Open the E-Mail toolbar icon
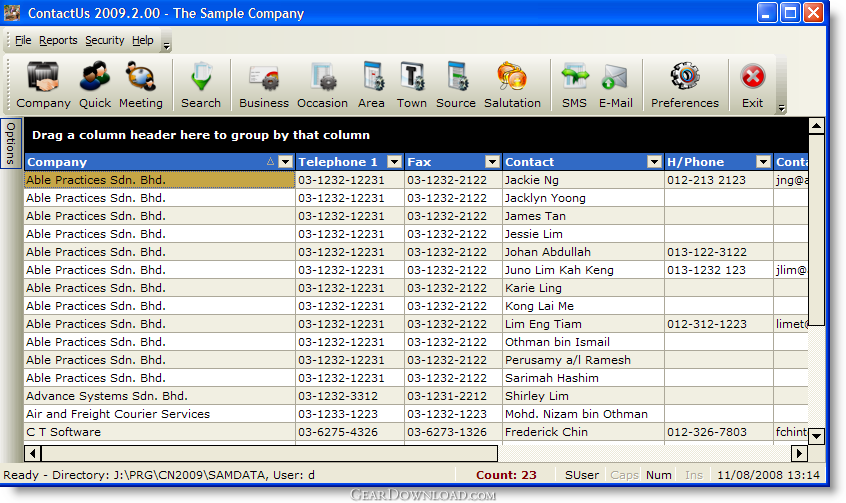The width and height of the screenshot is (846, 503). 616,85
